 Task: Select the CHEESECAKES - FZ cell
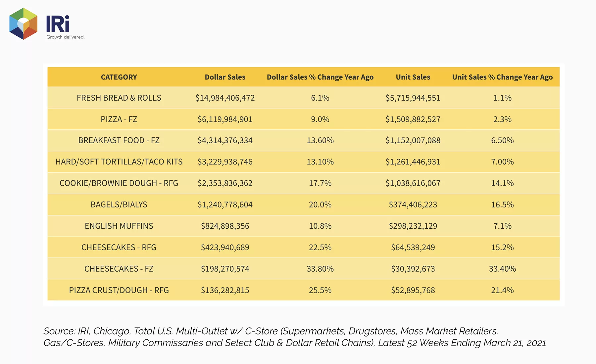(119, 269)
